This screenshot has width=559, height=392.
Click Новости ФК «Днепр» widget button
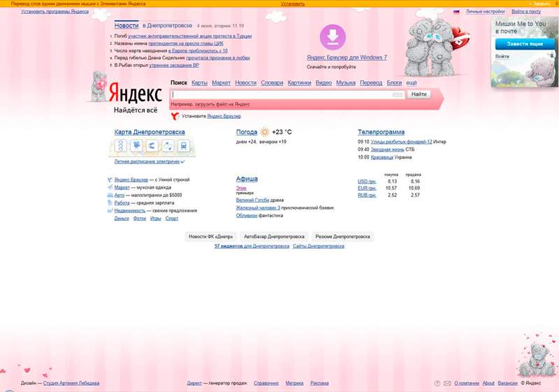tap(211, 237)
